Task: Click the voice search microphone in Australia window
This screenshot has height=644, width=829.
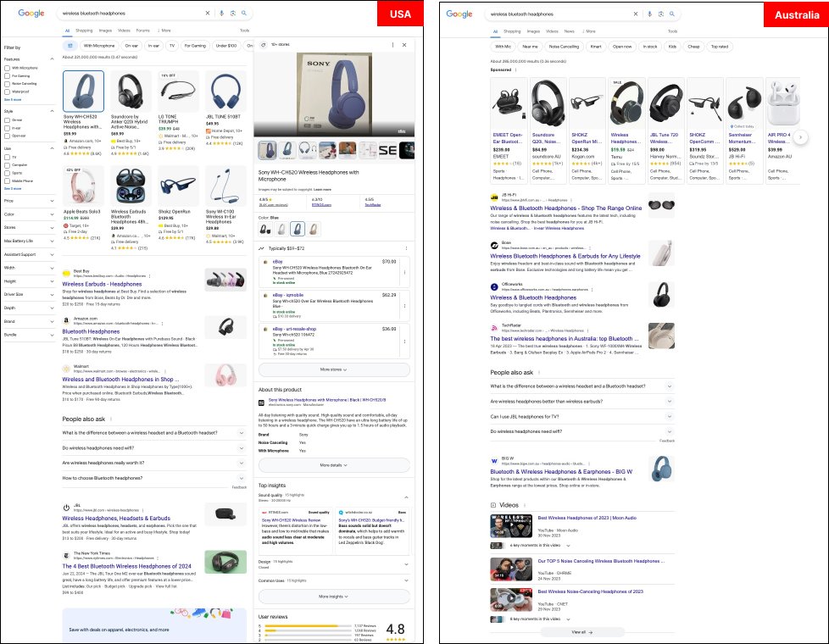Action: click(x=650, y=14)
